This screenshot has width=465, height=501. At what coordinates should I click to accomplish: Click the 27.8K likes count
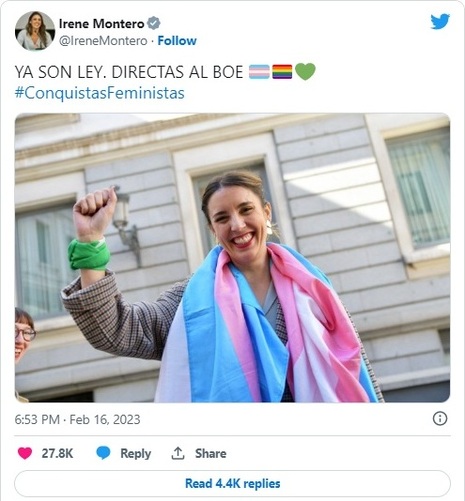57,453
